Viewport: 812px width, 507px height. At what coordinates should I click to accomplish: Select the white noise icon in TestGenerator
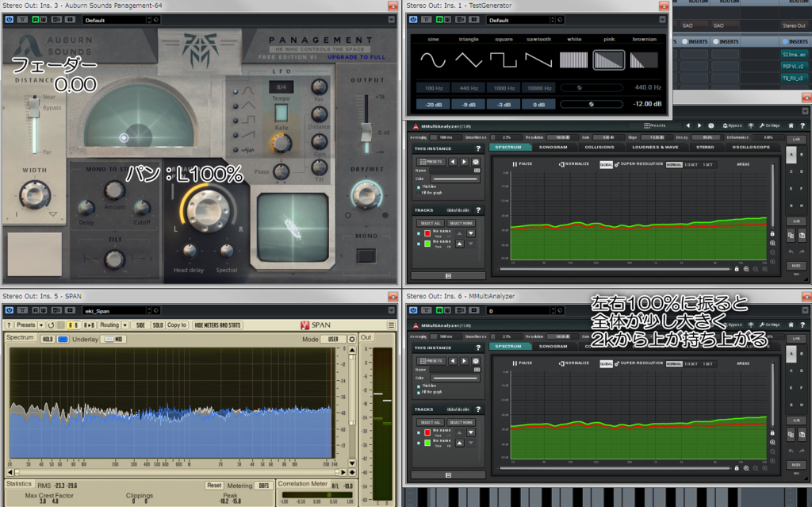tap(574, 60)
